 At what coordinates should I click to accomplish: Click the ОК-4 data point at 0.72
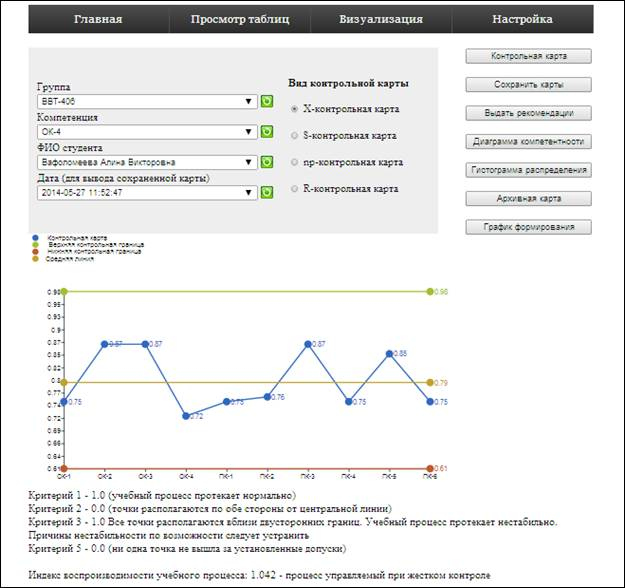186,416
